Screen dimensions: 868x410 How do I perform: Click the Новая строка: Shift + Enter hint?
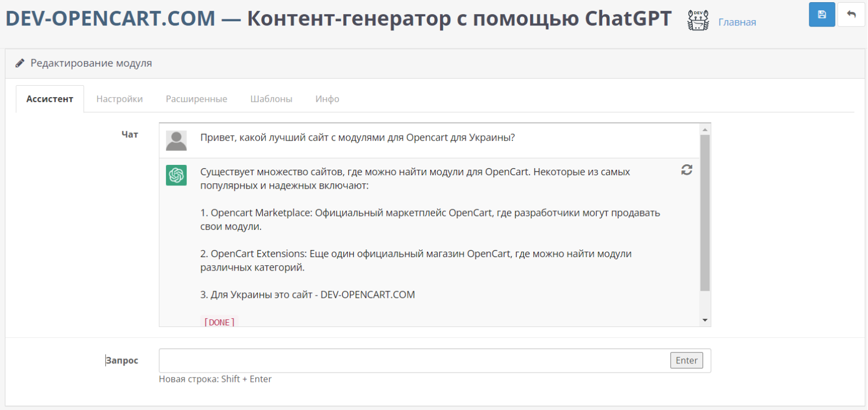point(215,379)
